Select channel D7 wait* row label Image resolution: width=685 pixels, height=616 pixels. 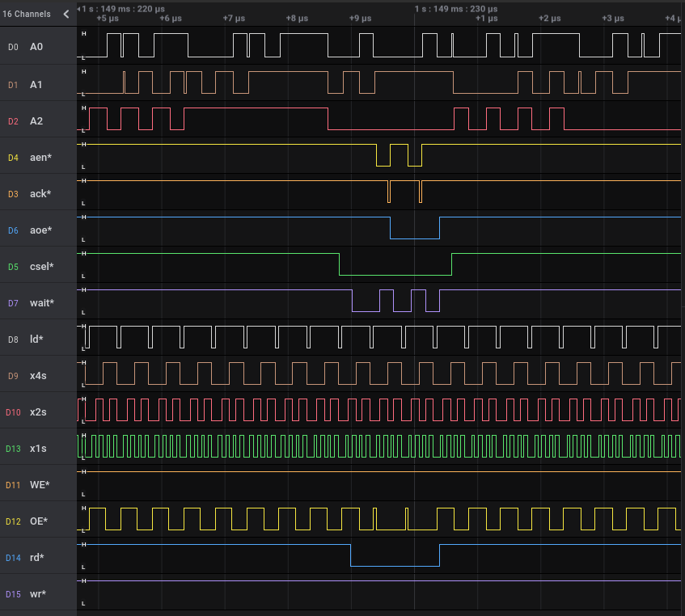point(39,302)
